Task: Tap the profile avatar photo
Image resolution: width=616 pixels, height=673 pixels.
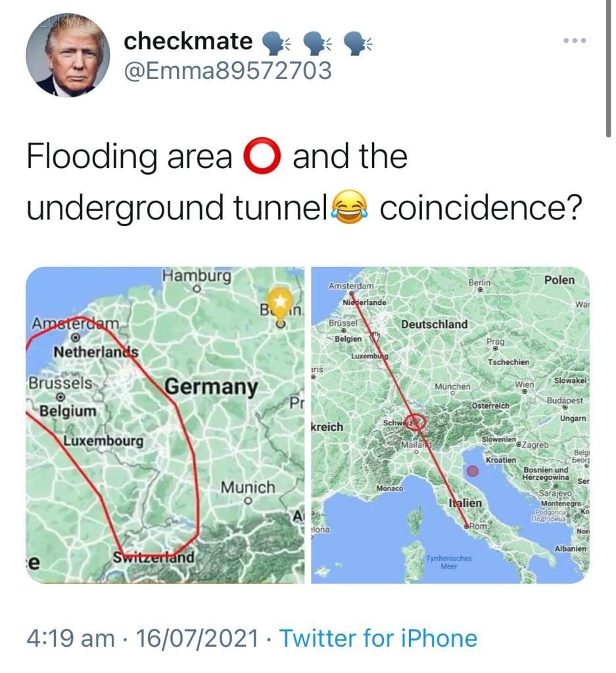Action: tap(68, 55)
